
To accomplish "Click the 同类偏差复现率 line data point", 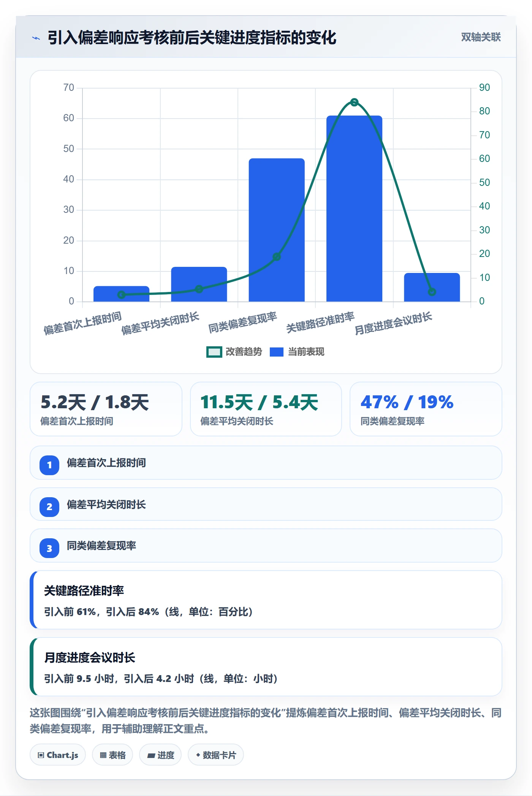I will 277,257.
